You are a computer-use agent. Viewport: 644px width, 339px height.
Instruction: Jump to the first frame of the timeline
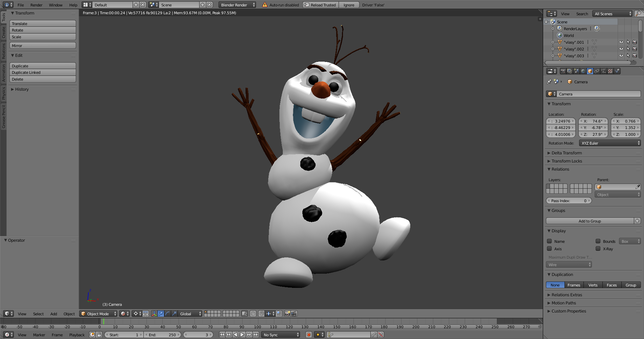pyautogui.click(x=222, y=335)
